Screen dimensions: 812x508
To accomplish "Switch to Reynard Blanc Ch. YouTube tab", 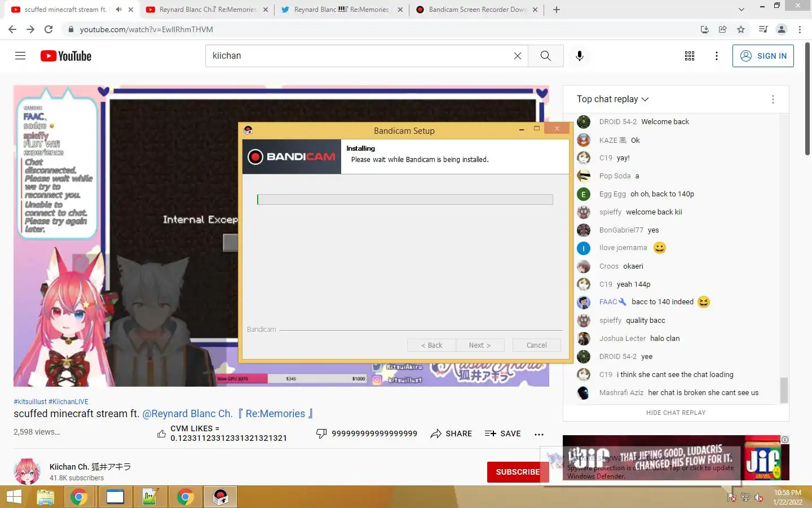I will click(x=208, y=10).
